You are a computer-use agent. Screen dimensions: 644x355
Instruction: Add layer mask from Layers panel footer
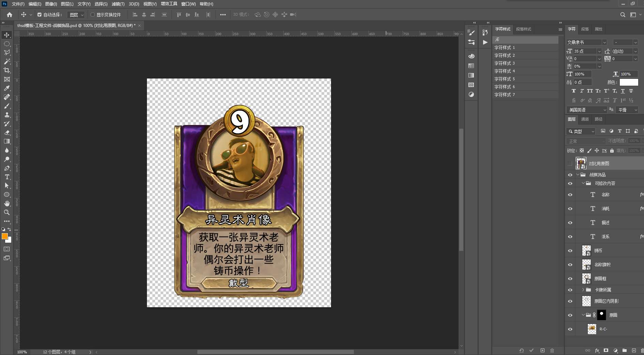point(606,350)
